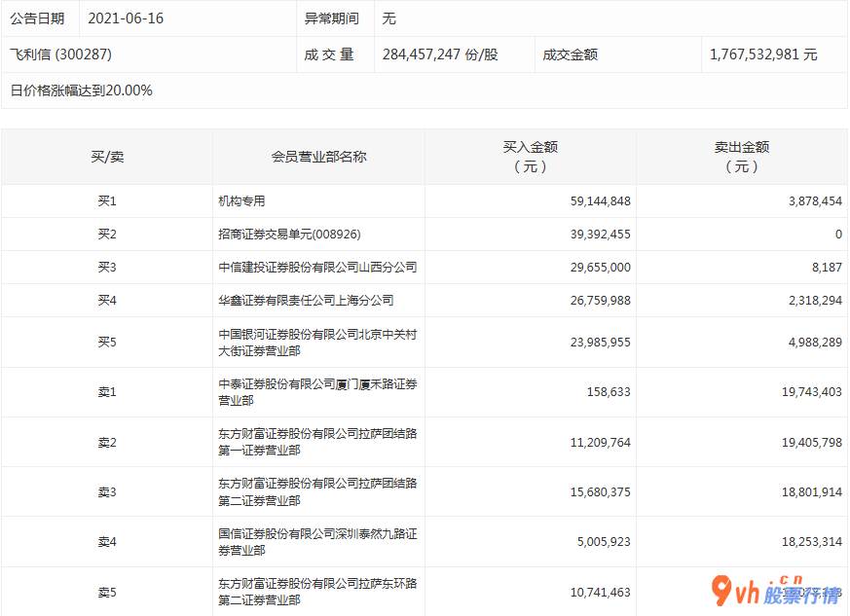Click the 会员营业部名称 column header
850x616 pixels.
coord(318,157)
